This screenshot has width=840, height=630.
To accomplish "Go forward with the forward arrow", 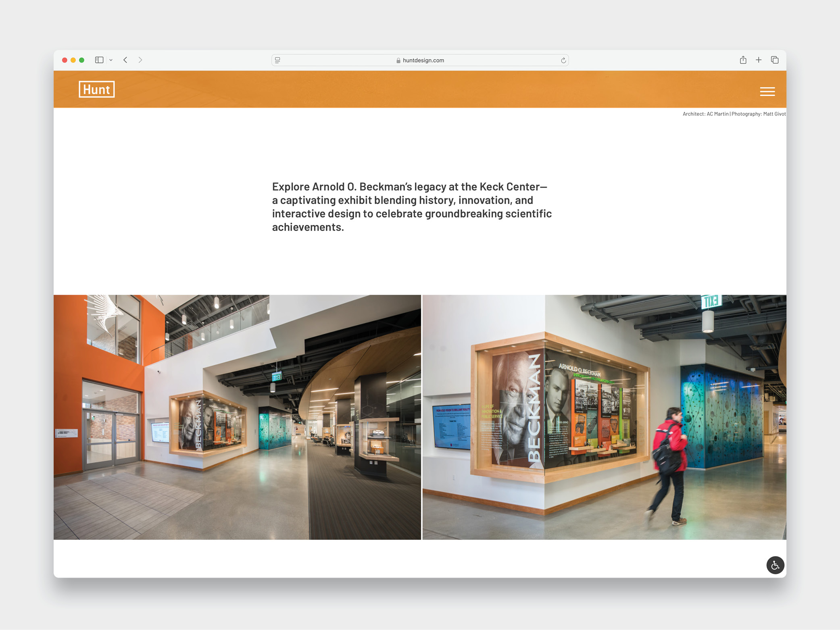I will point(140,60).
